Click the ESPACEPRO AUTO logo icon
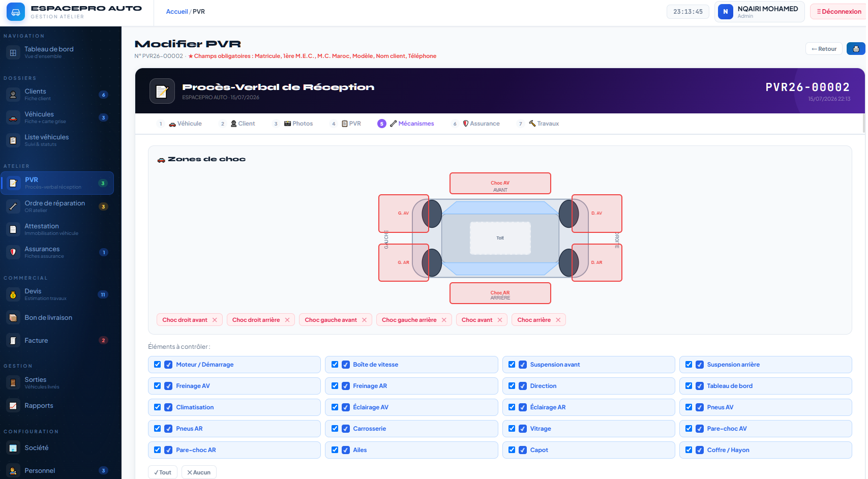The width and height of the screenshot is (868, 479). [16, 12]
